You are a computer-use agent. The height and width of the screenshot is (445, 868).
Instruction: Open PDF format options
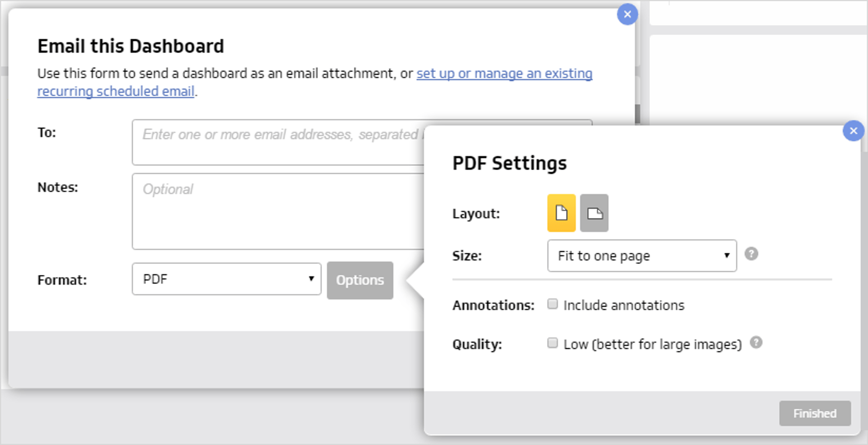(x=359, y=280)
